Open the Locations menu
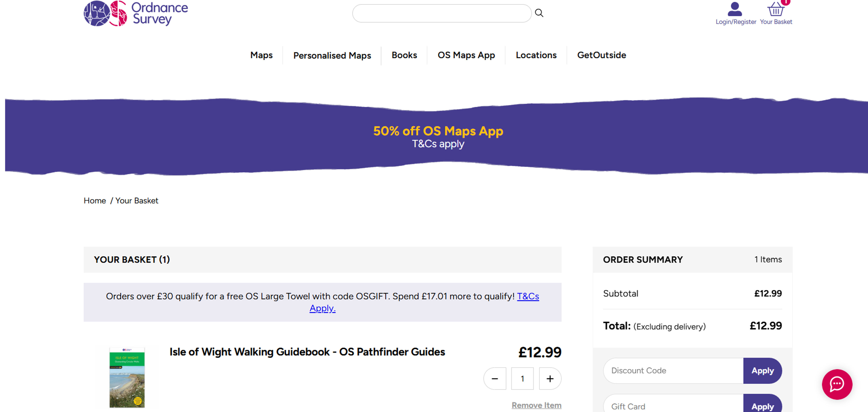868x412 pixels. pos(536,55)
